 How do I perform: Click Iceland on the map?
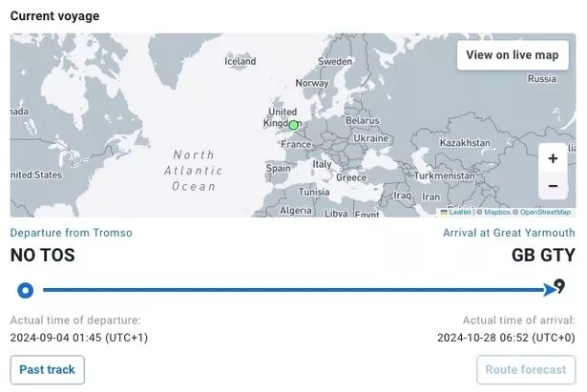[241, 61]
